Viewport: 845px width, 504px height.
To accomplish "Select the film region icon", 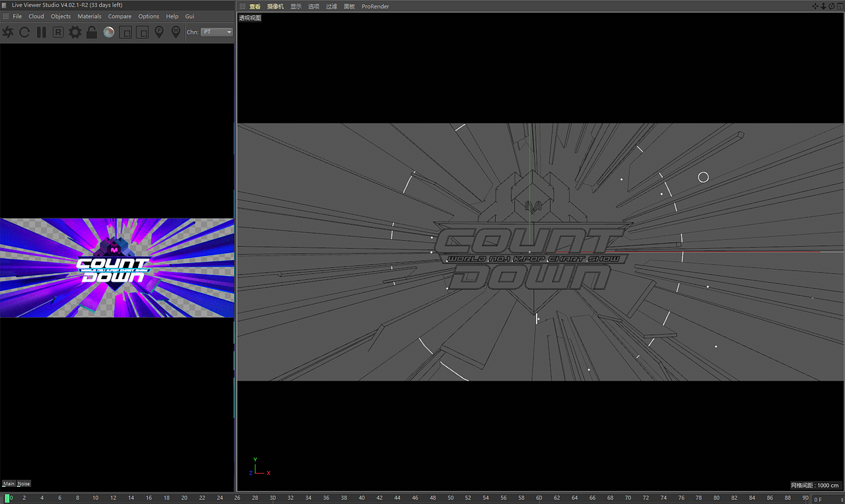I will click(142, 32).
